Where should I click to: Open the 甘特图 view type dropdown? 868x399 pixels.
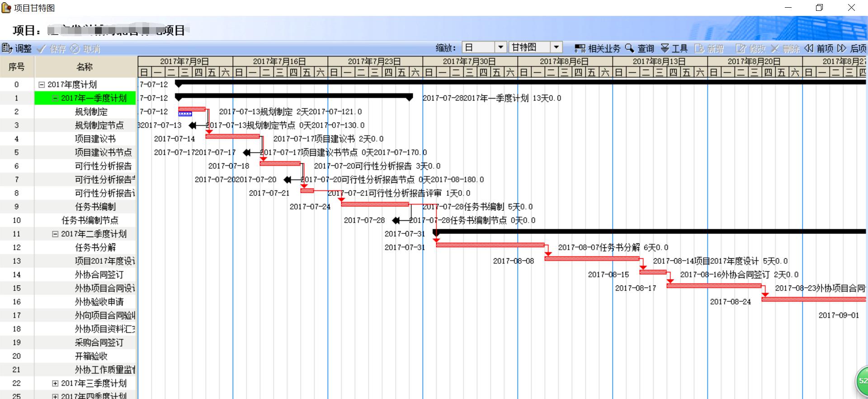pyautogui.click(x=557, y=47)
